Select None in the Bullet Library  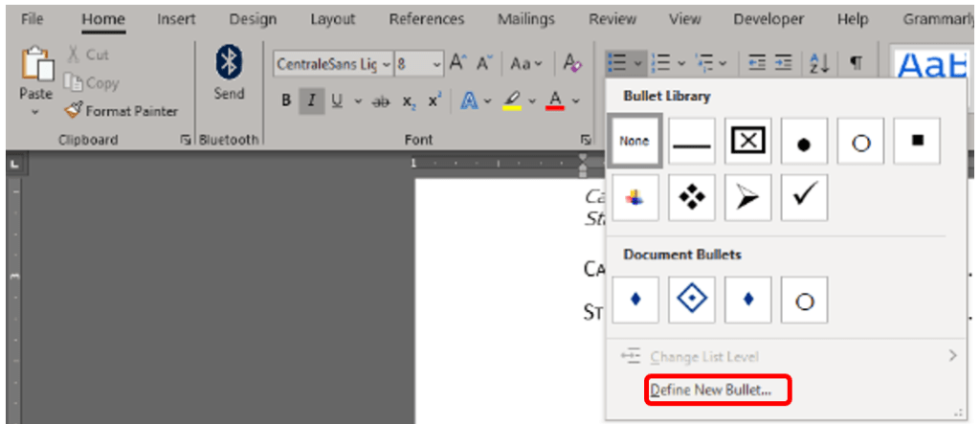pos(634,141)
